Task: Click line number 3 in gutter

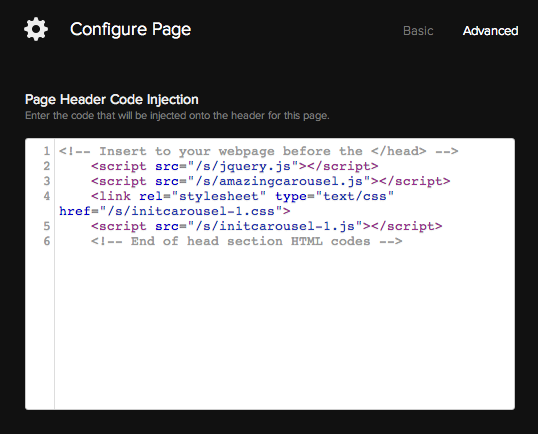Action: coord(47,181)
